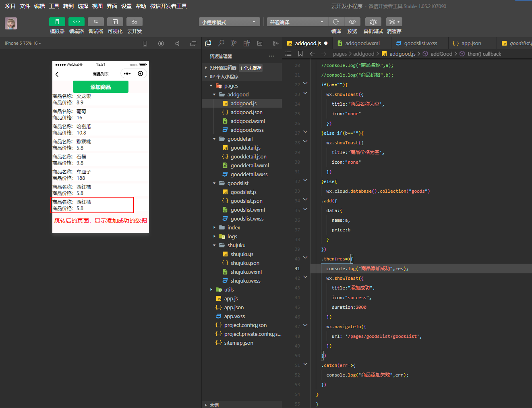This screenshot has width=532, height=408.
Task: Open addgood.wxml in the file tree
Action: click(x=247, y=121)
